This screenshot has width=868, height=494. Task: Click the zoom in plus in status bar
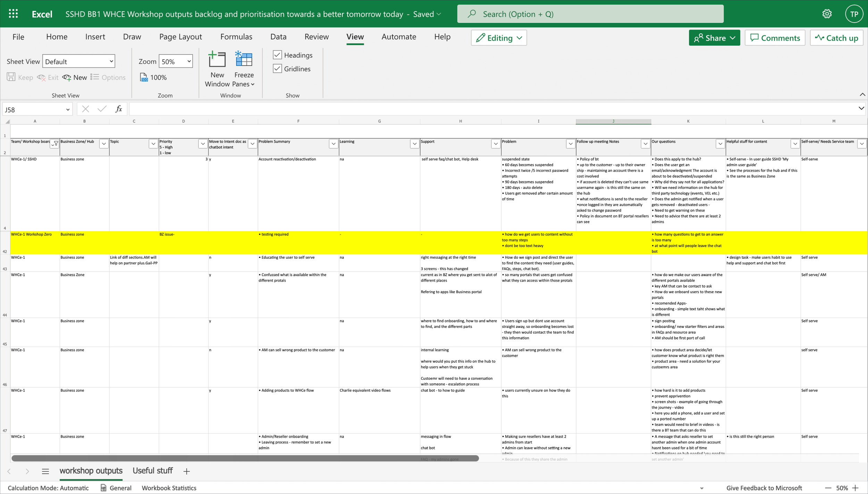[855, 488]
